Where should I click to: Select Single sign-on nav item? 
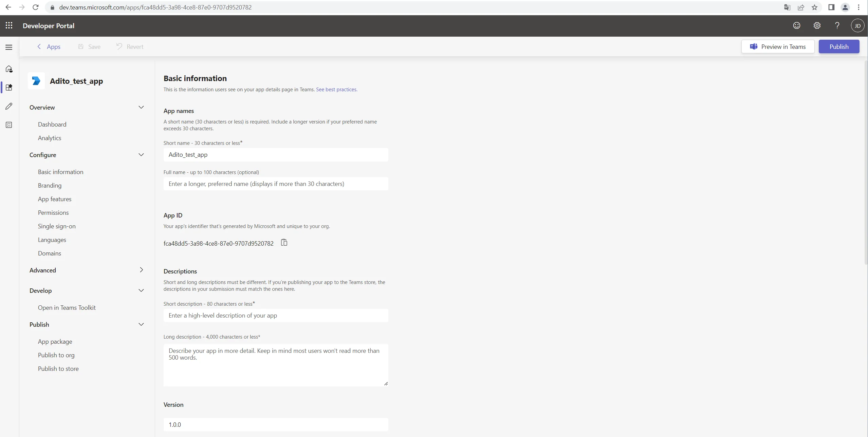57,226
